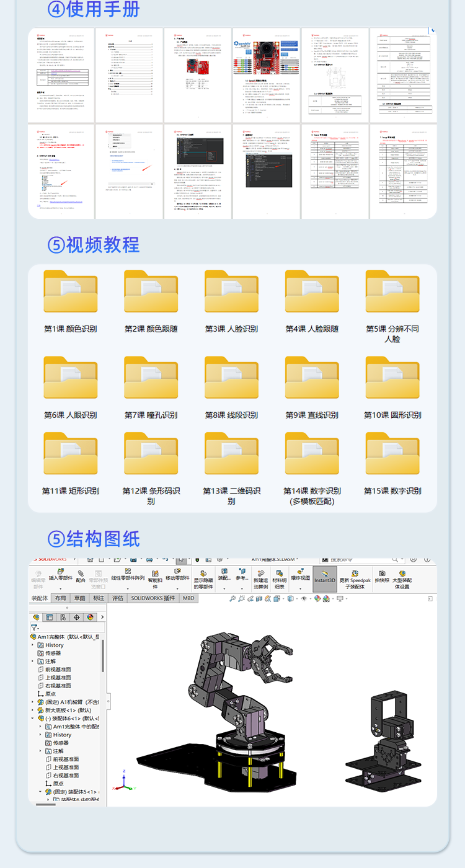The image size is (465, 868).
Task: Open the 智能扣件 (Smart Fasteners) tool
Action: (x=155, y=578)
